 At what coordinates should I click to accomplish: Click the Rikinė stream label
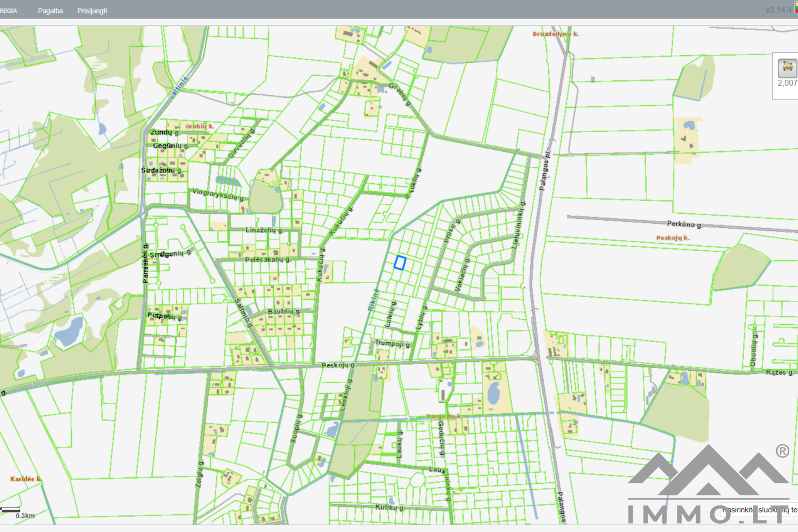click(x=373, y=300)
